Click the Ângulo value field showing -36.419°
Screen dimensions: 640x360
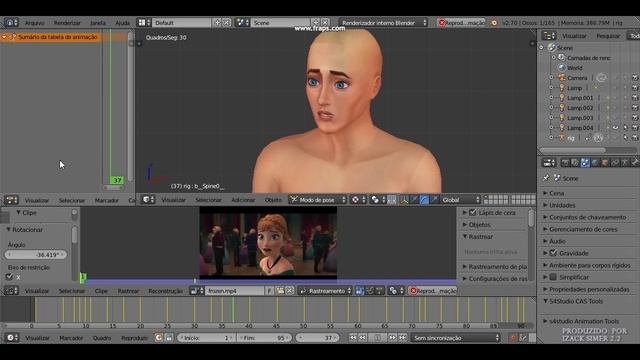pyautogui.click(x=36, y=255)
